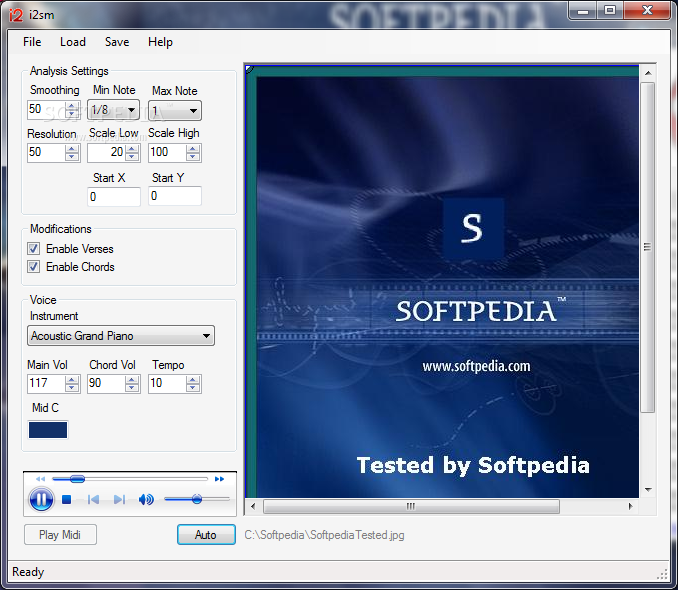
Task: Increase Main Vol with up arrow
Action: (x=72, y=380)
